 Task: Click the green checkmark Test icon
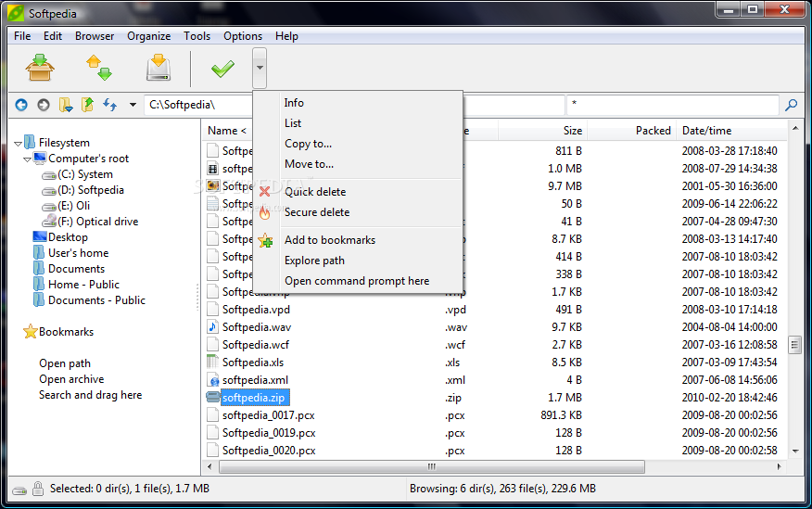222,69
